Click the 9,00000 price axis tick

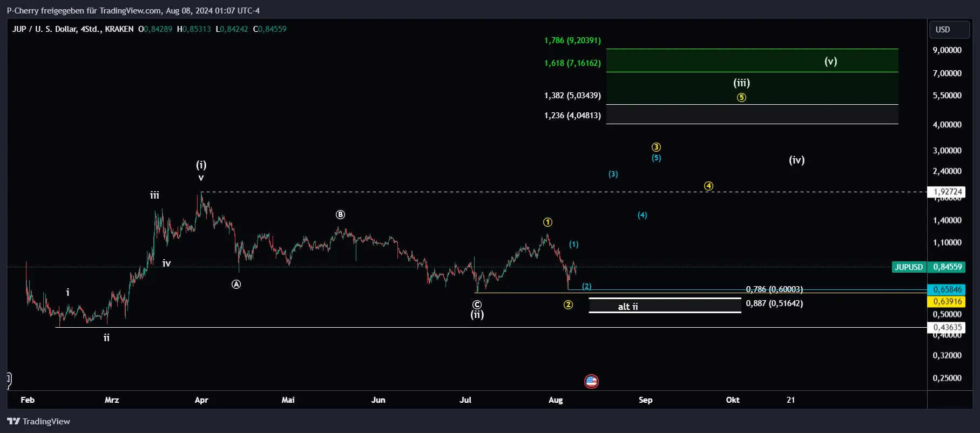coord(947,50)
